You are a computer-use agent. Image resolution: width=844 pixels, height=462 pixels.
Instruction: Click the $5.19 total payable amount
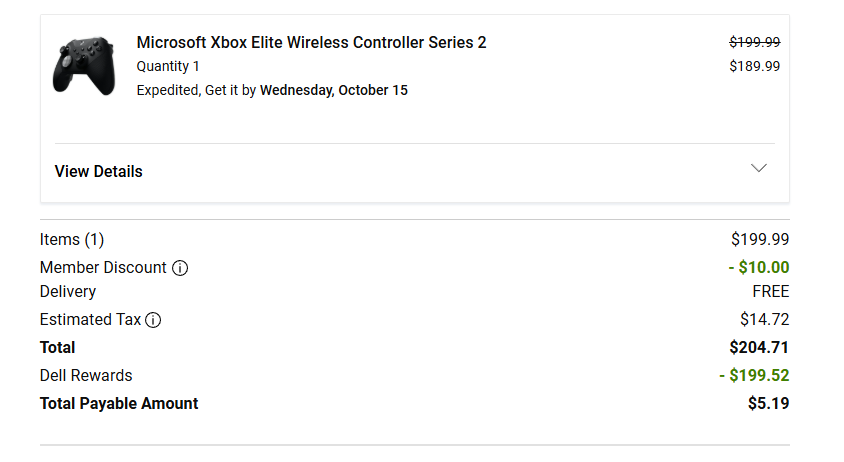(768, 403)
